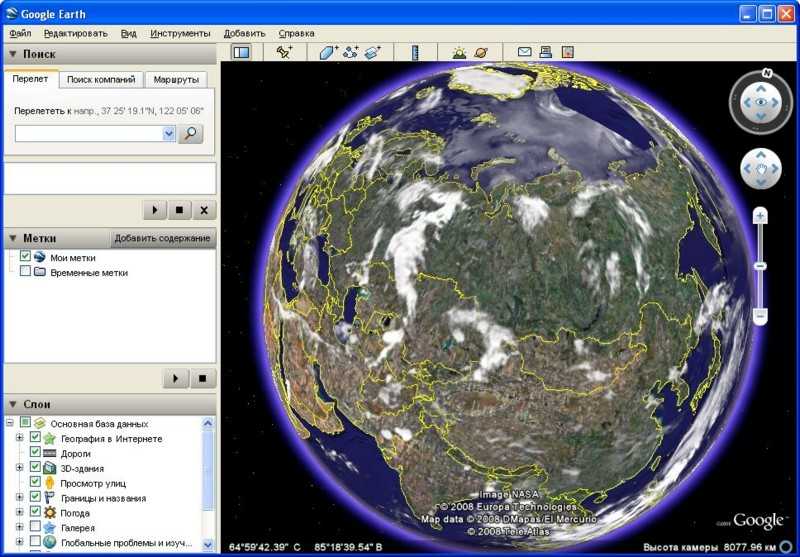Stop the search results tour
This screenshot has width=800, height=557.
point(180,210)
